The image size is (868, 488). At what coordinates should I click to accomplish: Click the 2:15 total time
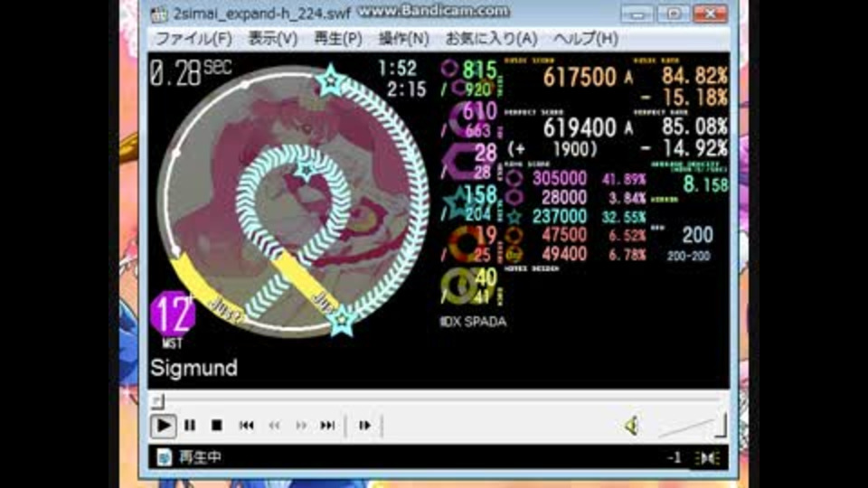(x=407, y=89)
